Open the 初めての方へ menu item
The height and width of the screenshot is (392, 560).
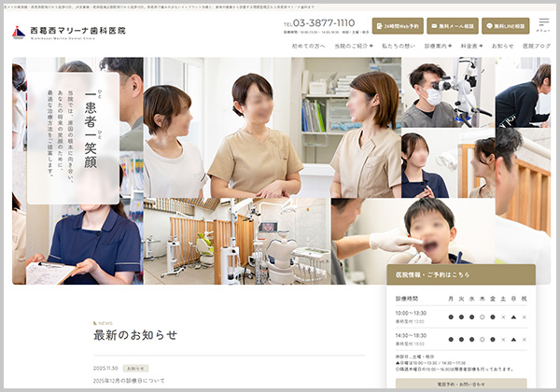pyautogui.click(x=309, y=46)
